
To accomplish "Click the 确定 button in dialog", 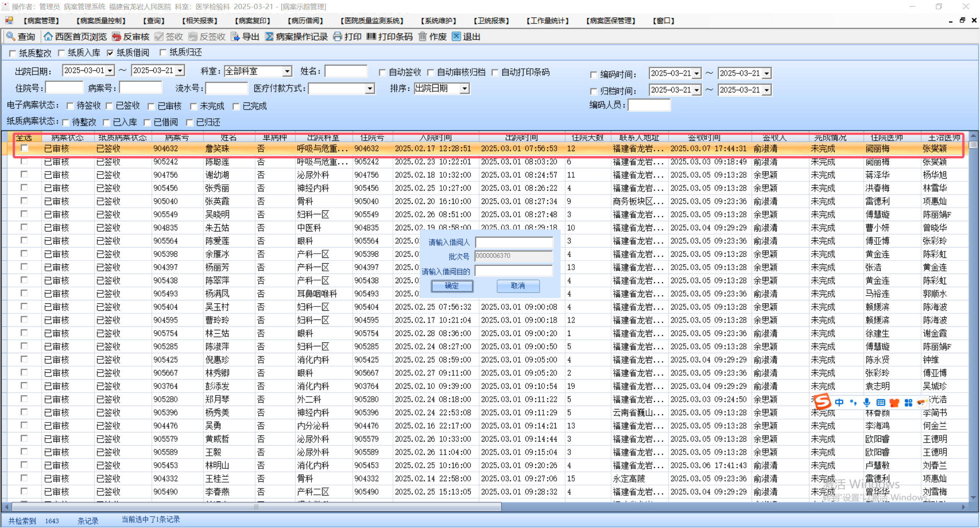I will coord(452,286).
